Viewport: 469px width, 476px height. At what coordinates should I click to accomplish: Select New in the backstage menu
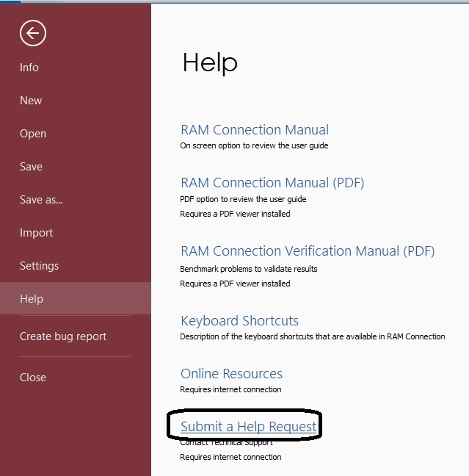tap(31, 101)
